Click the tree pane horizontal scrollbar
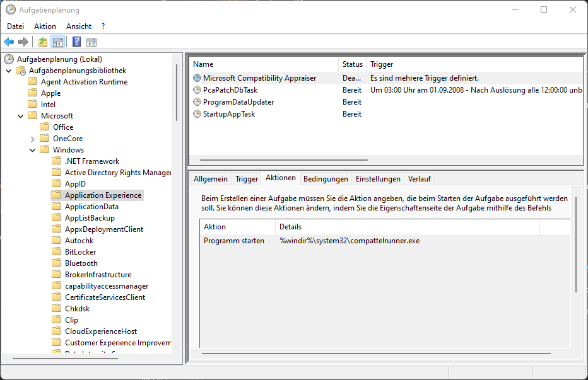The width and height of the screenshot is (588, 380). click(65, 359)
